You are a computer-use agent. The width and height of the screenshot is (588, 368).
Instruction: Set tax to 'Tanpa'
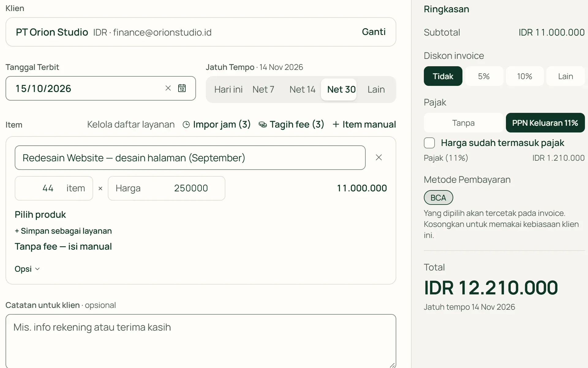point(463,123)
